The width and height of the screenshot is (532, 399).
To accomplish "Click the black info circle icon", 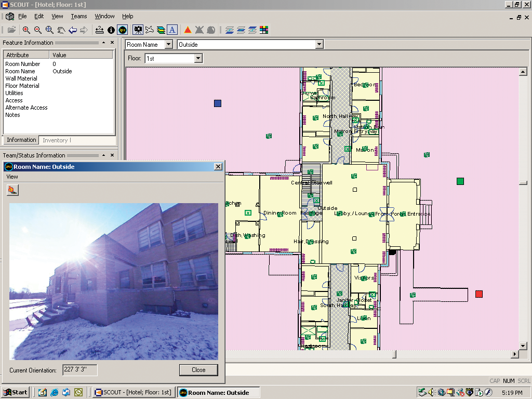I will 111,30.
